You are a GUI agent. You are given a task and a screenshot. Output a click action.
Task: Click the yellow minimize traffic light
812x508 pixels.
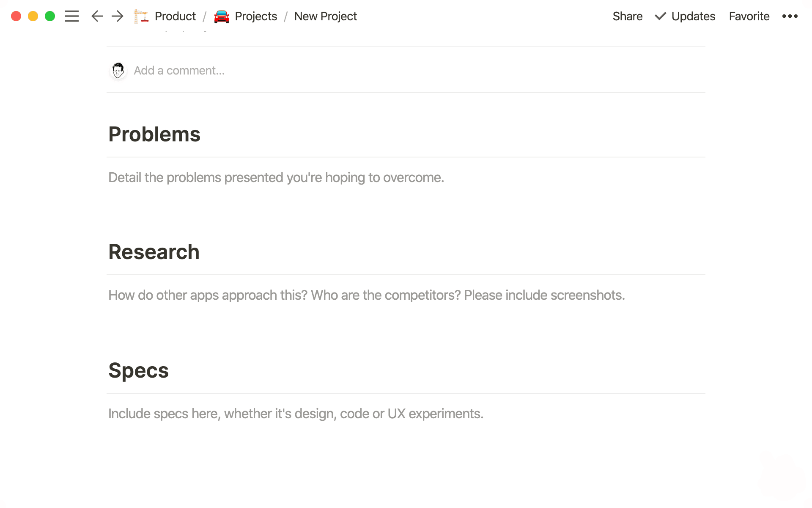coord(33,16)
